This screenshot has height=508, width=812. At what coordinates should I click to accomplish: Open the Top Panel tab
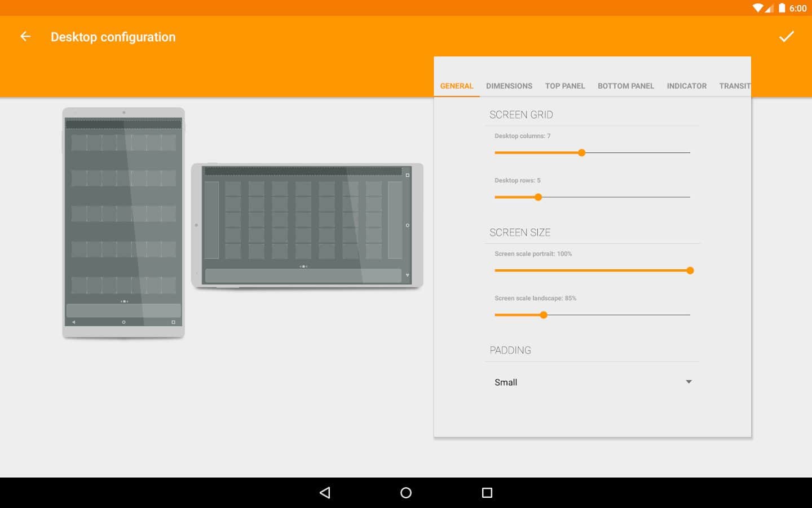point(564,86)
